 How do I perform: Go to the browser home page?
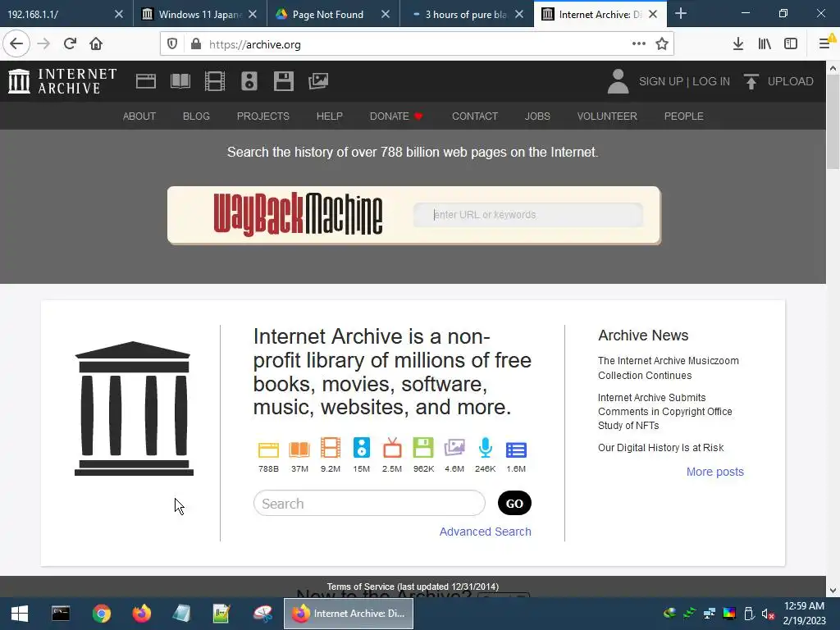pyautogui.click(x=96, y=44)
